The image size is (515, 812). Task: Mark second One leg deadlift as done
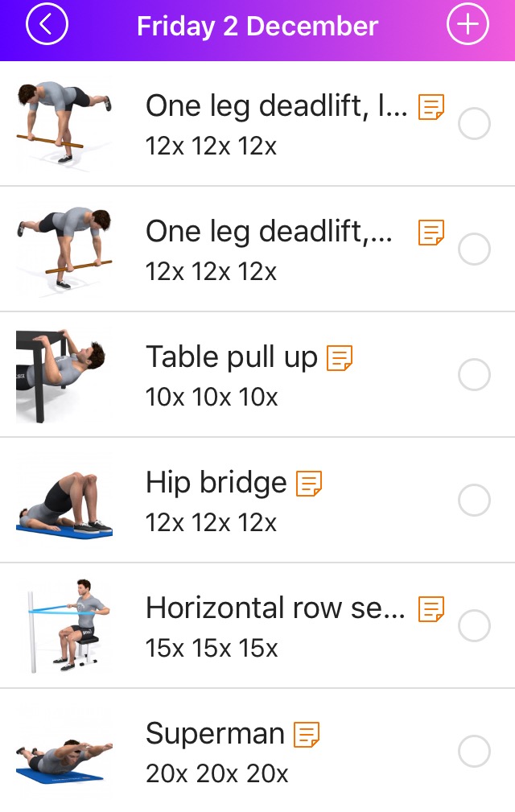(474, 249)
